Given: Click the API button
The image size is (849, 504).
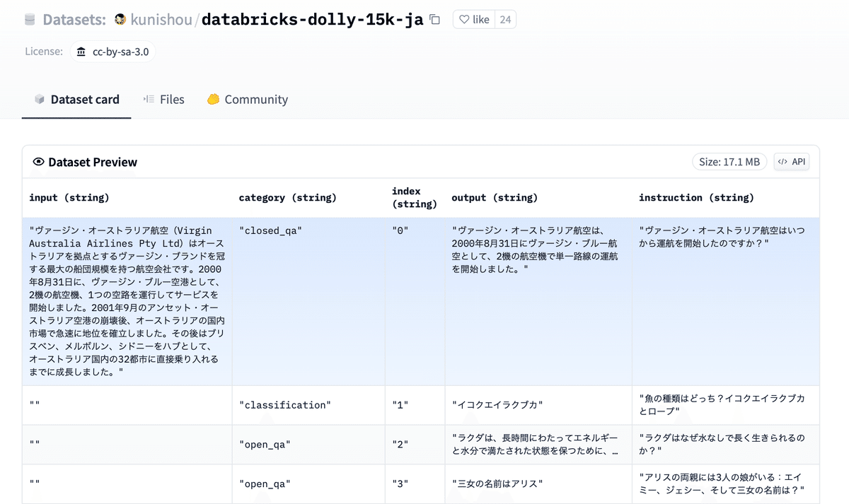Looking at the screenshot, I should click(791, 161).
